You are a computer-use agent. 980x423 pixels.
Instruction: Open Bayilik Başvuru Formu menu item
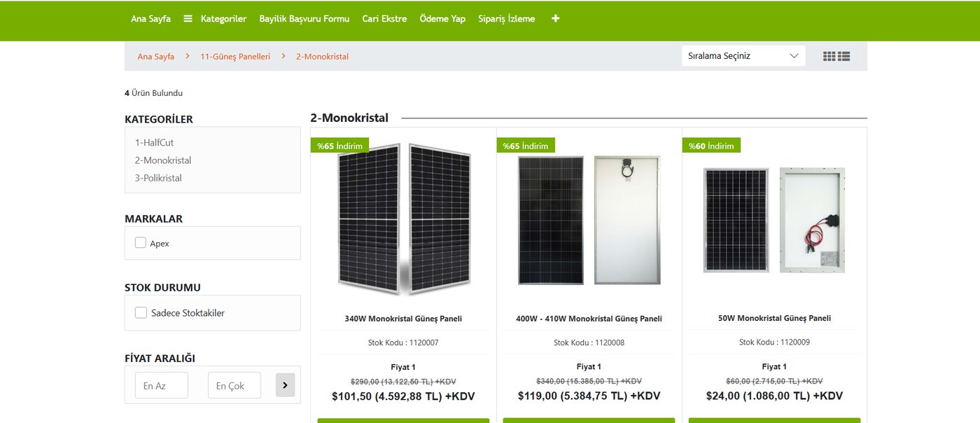(304, 19)
